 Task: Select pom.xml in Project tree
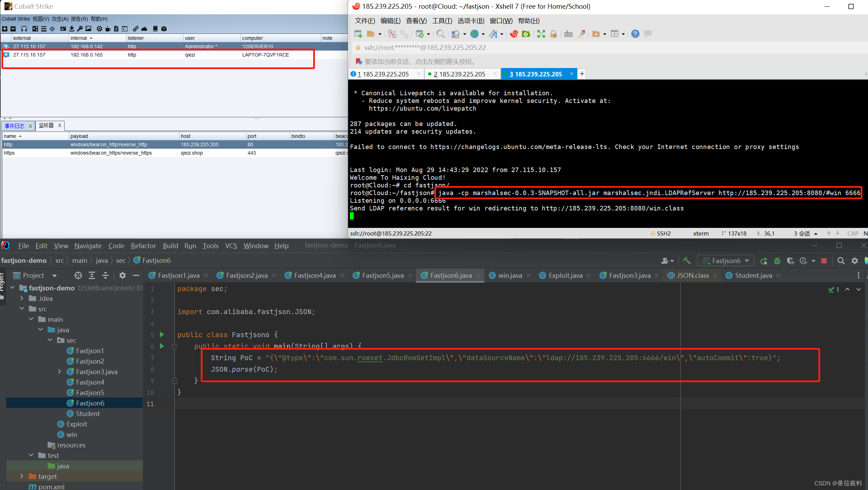(51, 486)
